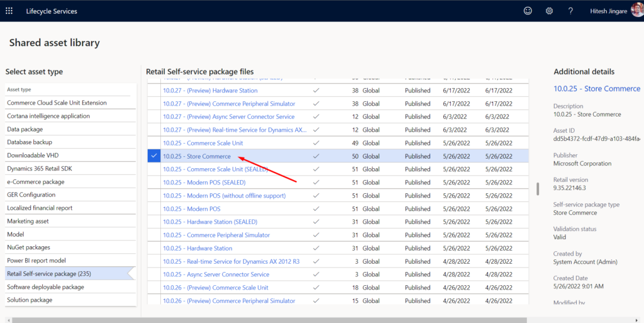This screenshot has width=644, height=323.
Task: Select Power BI report model asset type
Action: (70, 261)
